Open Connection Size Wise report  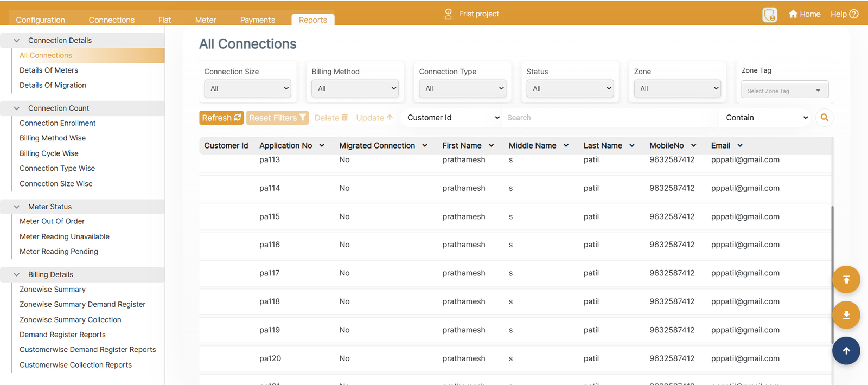click(x=56, y=184)
